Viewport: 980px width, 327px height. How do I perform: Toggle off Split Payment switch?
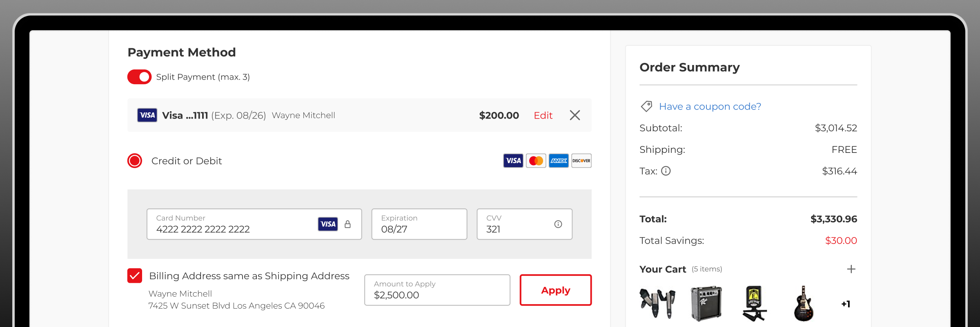(139, 77)
